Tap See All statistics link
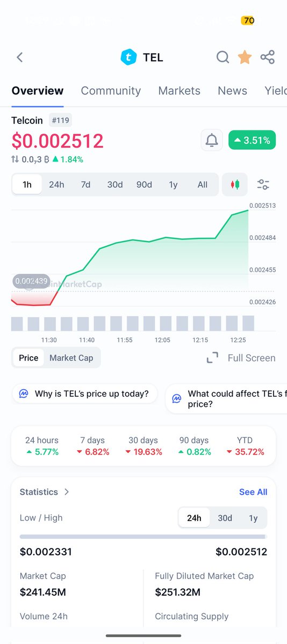This screenshot has width=287, height=644. [253, 492]
